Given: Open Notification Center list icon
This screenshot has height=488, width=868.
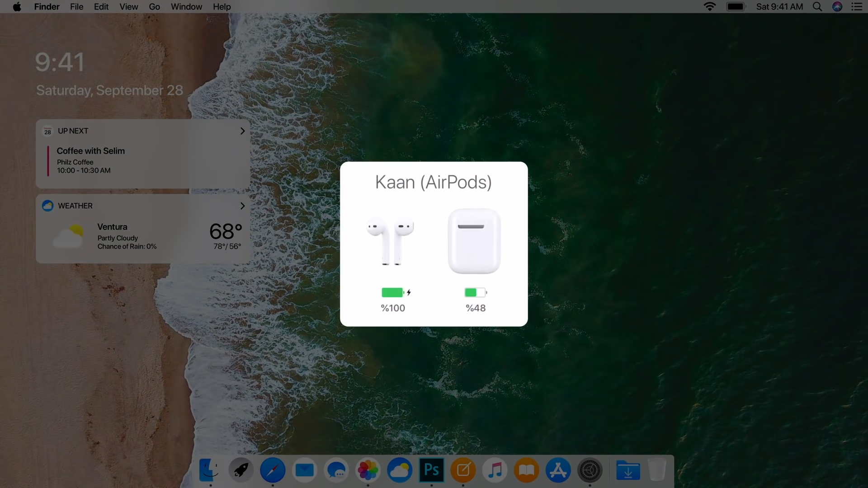Looking at the screenshot, I should 857,6.
